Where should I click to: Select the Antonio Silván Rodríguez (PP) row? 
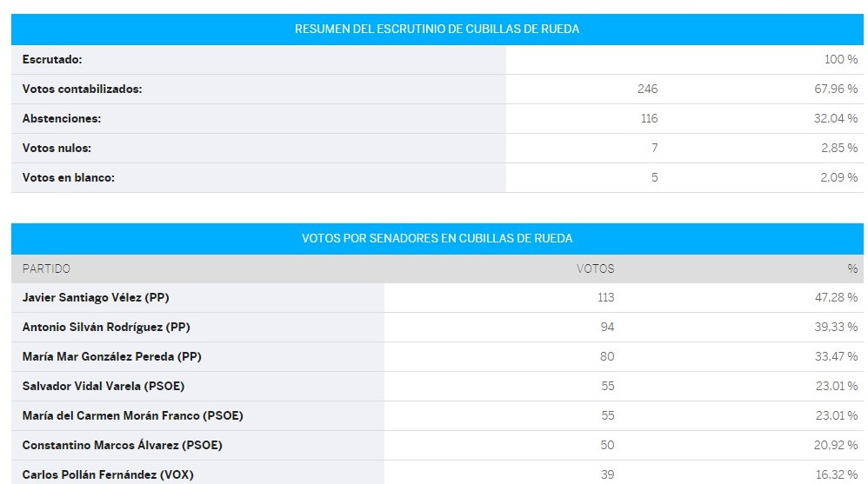click(437, 327)
